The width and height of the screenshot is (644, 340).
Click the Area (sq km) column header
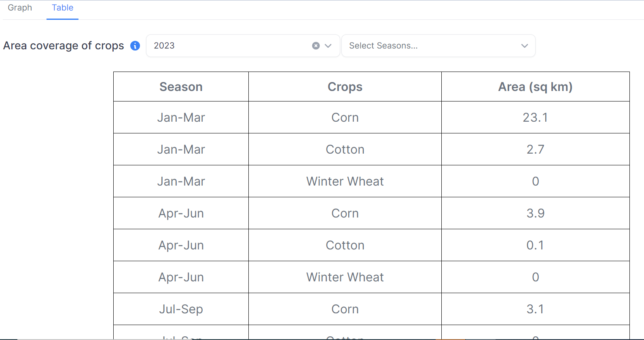535,87
